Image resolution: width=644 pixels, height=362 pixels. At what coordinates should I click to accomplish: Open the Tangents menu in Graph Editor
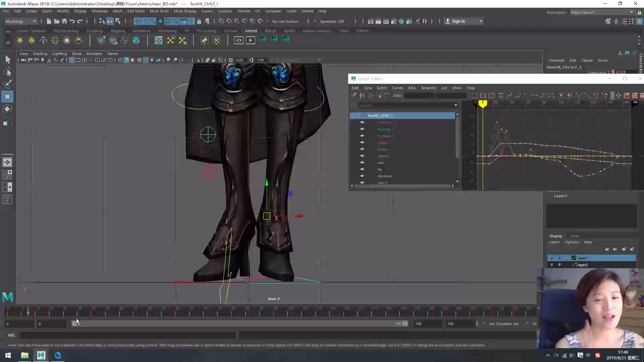(x=429, y=88)
